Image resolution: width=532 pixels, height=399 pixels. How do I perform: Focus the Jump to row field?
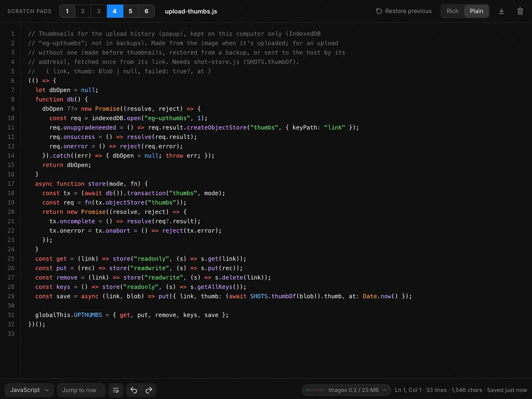(x=81, y=390)
